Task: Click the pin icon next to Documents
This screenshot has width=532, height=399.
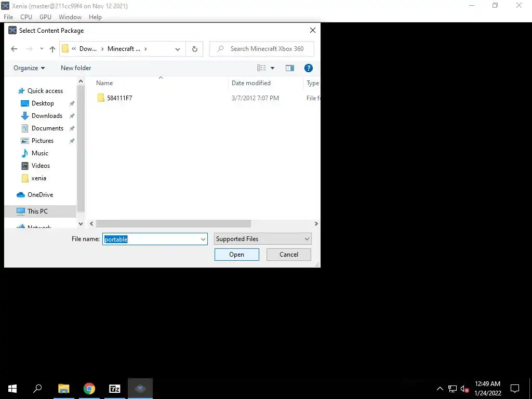Action: tap(72, 129)
